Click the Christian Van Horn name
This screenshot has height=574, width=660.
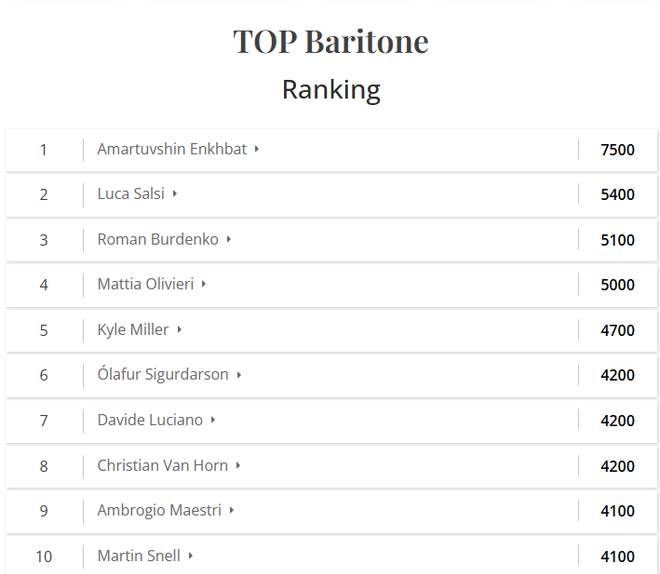pyautogui.click(x=162, y=465)
